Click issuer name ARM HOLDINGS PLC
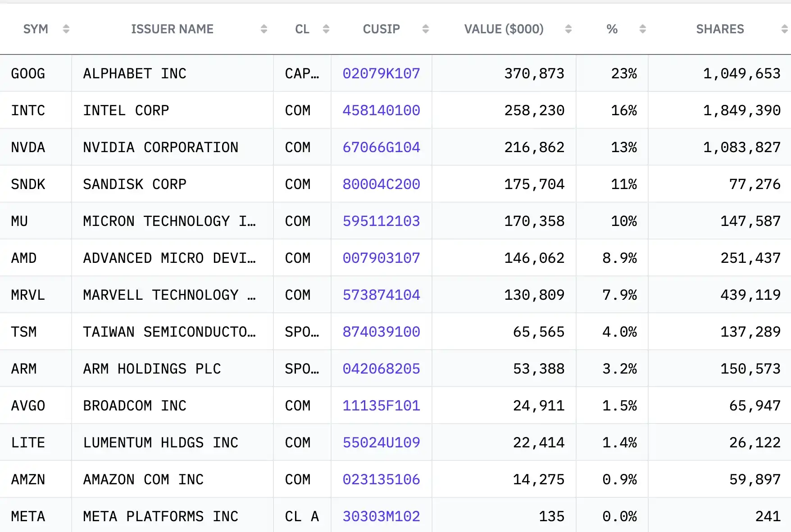Image resolution: width=791 pixels, height=532 pixels. coord(152,369)
